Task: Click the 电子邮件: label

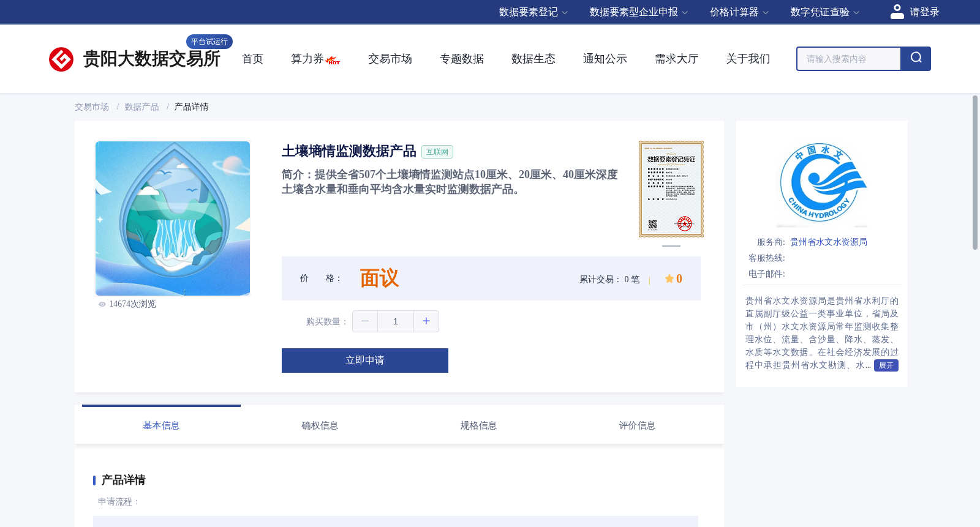Action: tap(767, 274)
